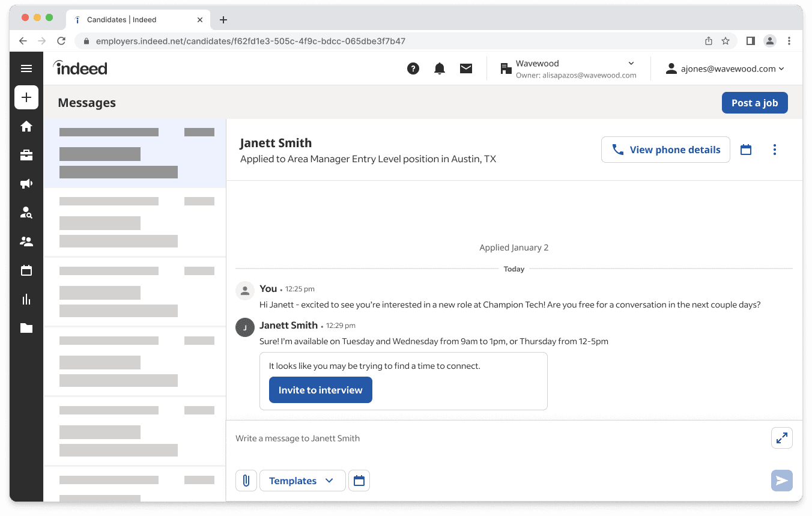This screenshot has width=812, height=516.
Task: Click Invite to interview
Action: 321,390
